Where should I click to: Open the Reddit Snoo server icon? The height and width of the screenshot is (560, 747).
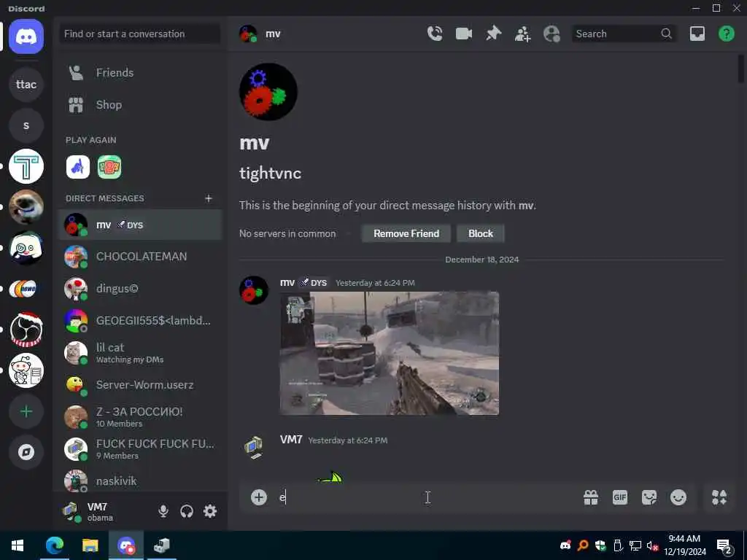(26, 370)
